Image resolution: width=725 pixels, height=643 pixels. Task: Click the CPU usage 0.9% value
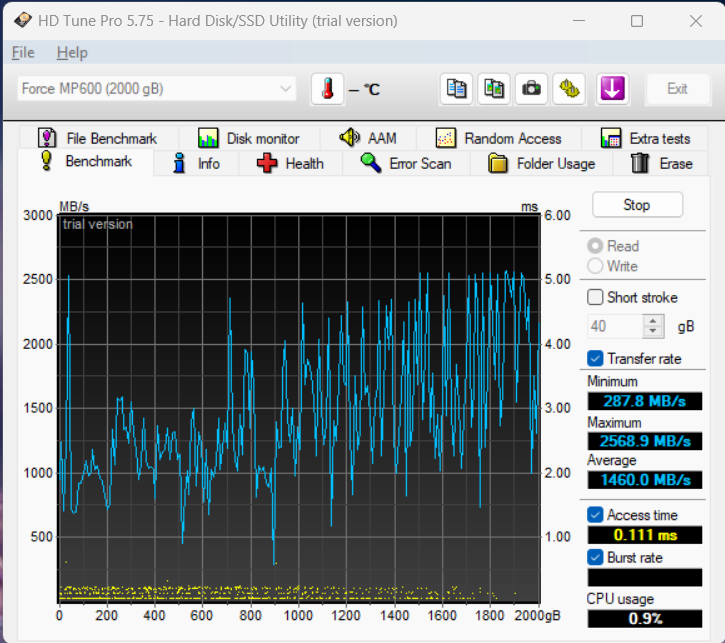coord(645,618)
